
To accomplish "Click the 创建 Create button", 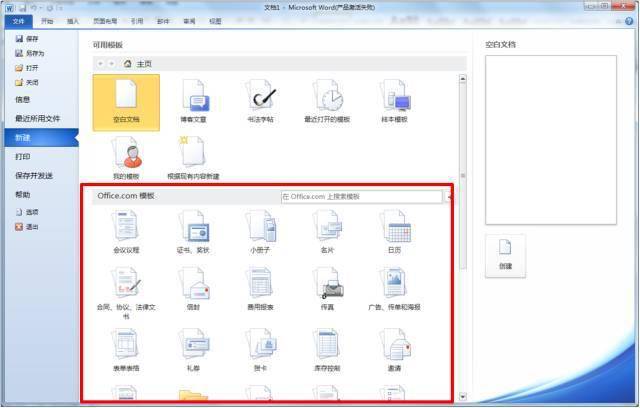I will tap(505, 256).
